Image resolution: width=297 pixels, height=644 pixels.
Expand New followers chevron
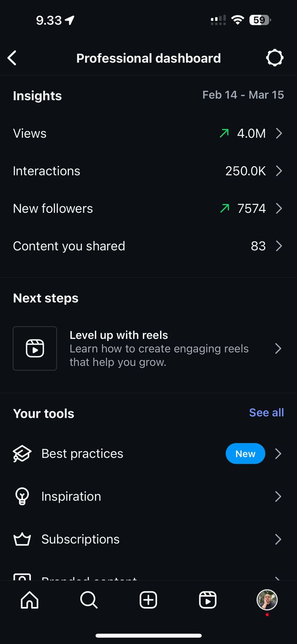coord(278,208)
